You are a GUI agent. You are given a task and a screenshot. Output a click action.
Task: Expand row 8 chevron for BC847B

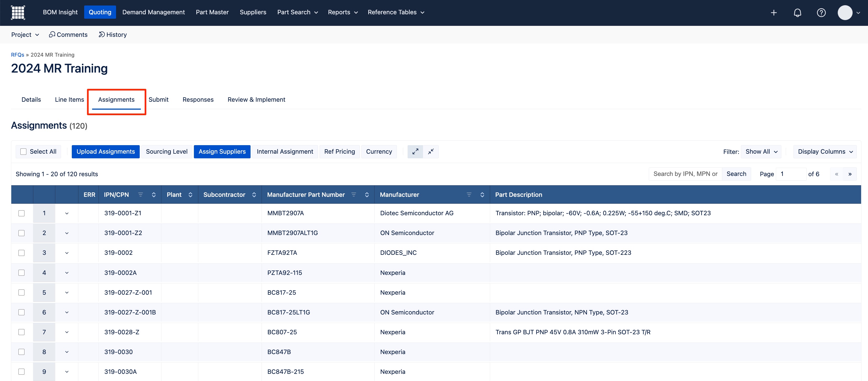click(x=67, y=352)
